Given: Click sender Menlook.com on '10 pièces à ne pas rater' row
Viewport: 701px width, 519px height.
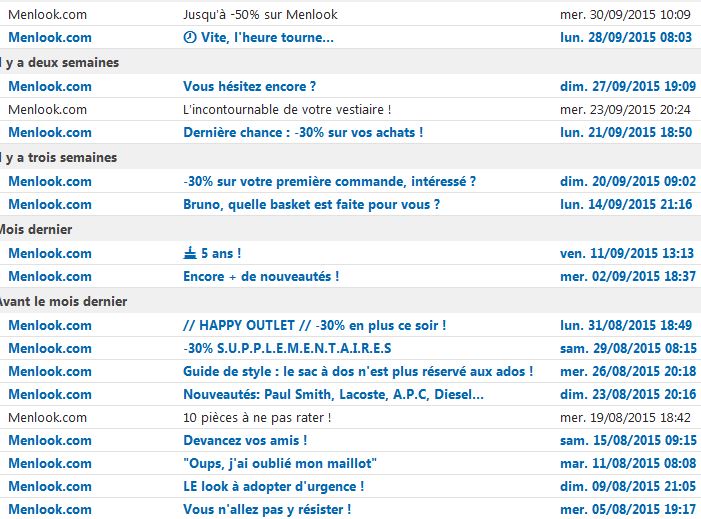Looking at the screenshot, I should pyautogui.click(x=47, y=418).
